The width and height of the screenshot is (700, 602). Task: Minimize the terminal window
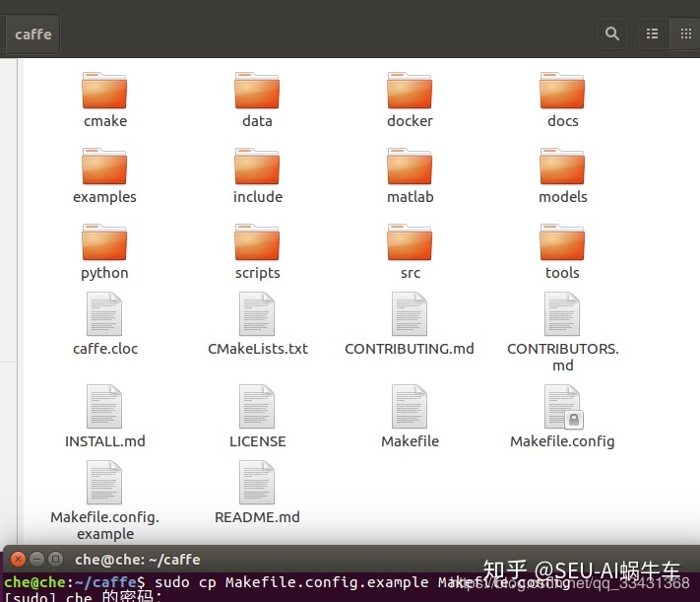[x=36, y=559]
